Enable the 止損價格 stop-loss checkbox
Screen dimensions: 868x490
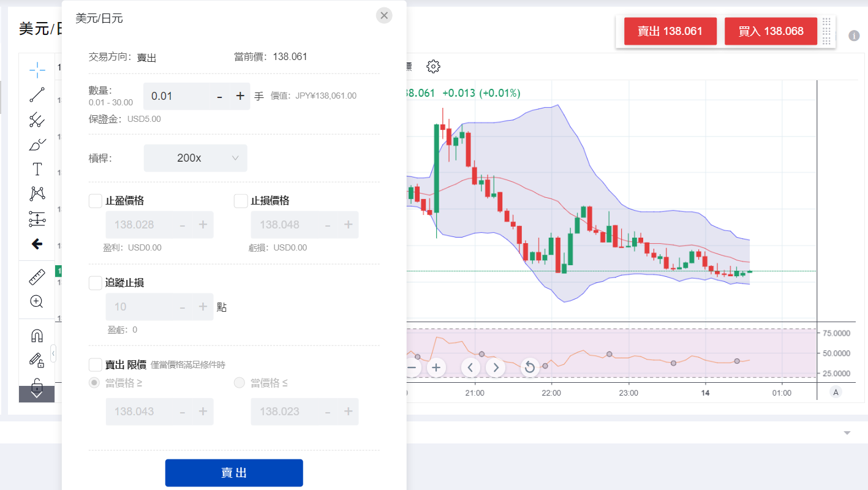[241, 201]
